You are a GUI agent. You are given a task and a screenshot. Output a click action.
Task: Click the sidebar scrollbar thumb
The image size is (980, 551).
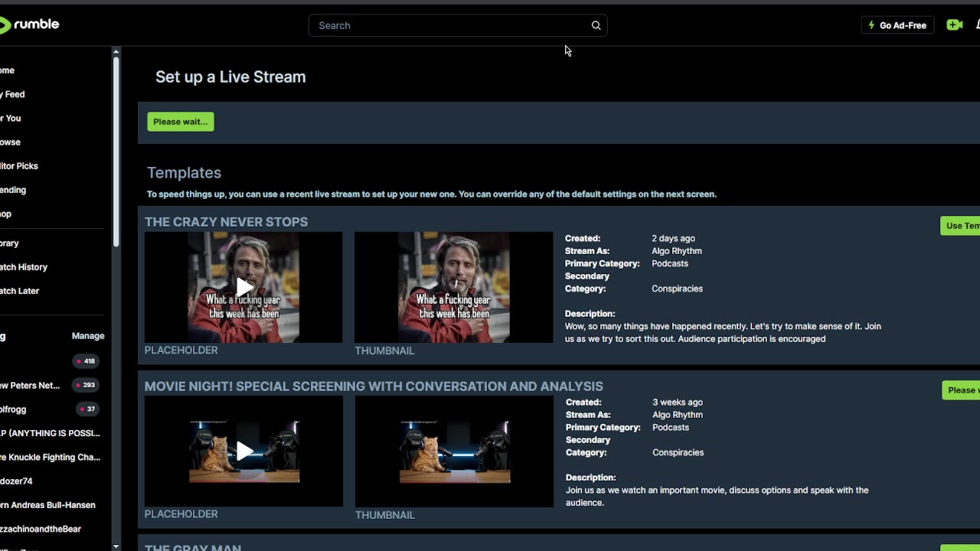(x=116, y=152)
